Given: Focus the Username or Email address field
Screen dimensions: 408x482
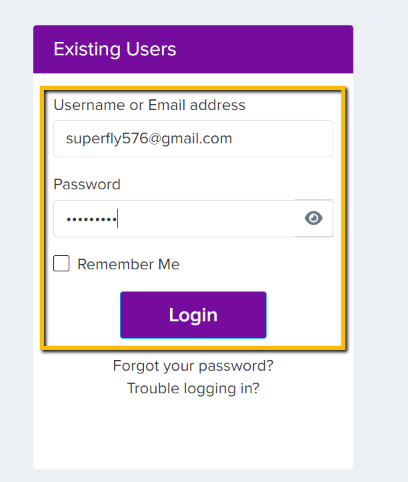Looking at the screenshot, I should click(193, 138).
